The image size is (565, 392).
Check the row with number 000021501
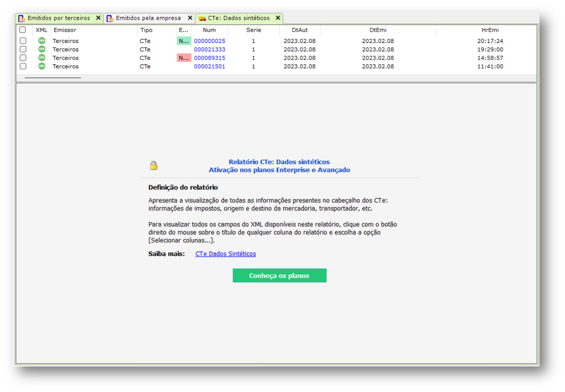click(23, 66)
